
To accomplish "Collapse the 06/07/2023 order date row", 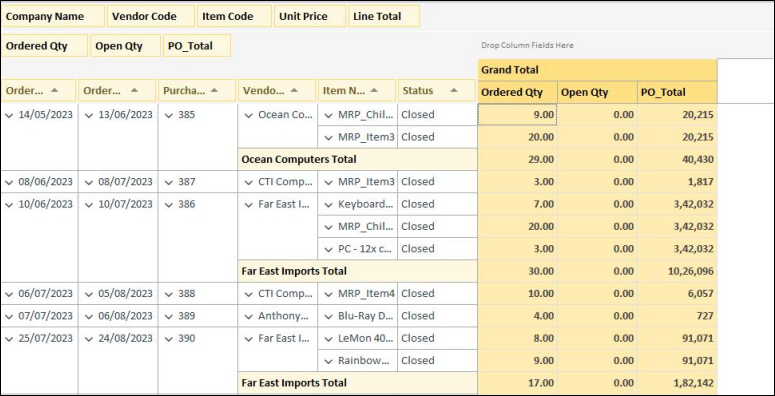I will pos(9,294).
